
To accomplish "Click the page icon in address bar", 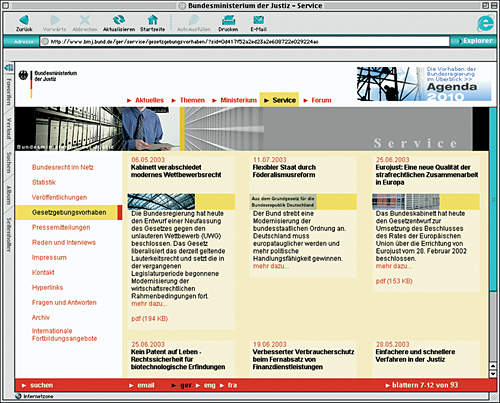I will coord(45,42).
